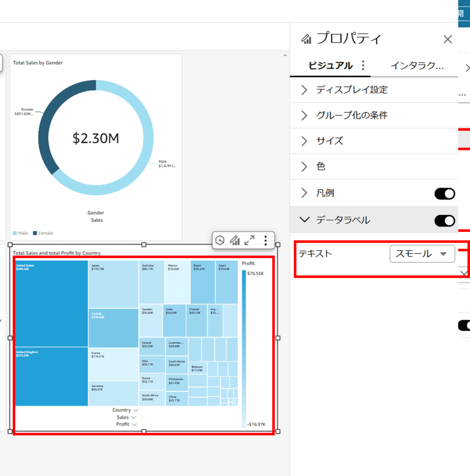This screenshot has height=476, width=470.
Task: Expand the 凡例 section
Action: [304, 193]
